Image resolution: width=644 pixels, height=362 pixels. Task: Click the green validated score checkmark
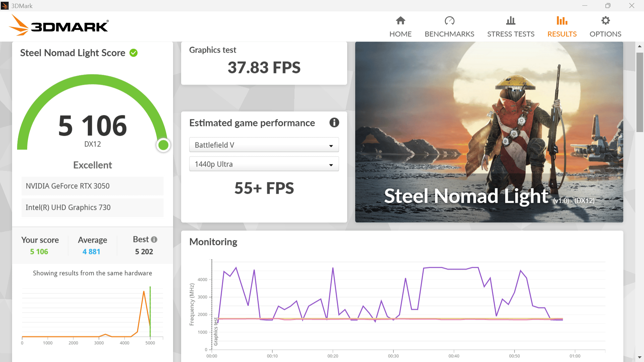(133, 53)
